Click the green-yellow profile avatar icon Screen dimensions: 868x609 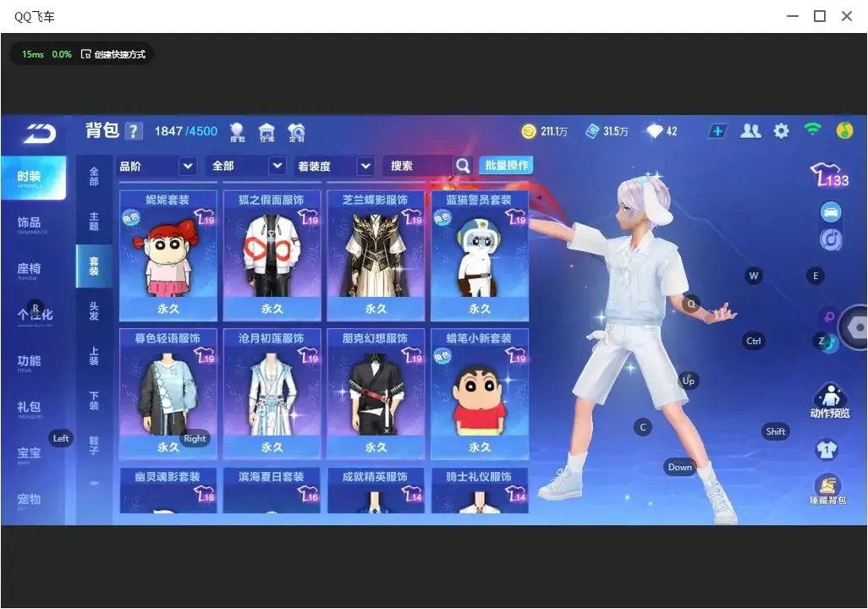pos(844,130)
